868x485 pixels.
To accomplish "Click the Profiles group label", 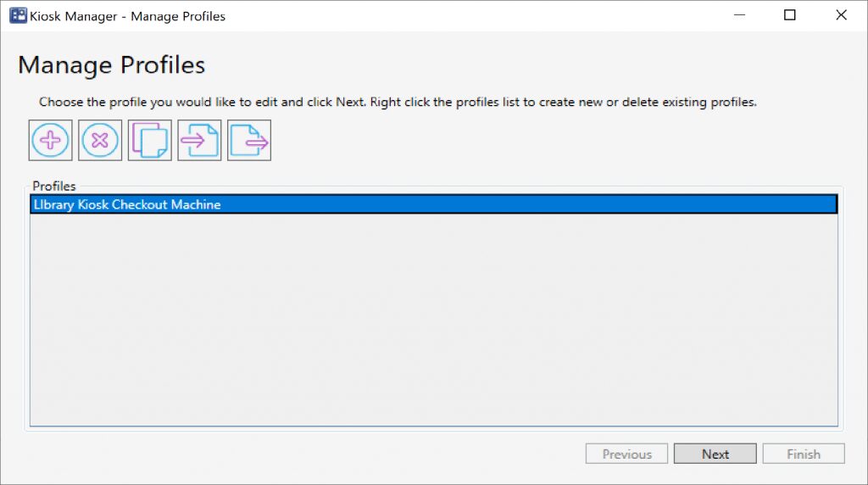I will (x=54, y=186).
